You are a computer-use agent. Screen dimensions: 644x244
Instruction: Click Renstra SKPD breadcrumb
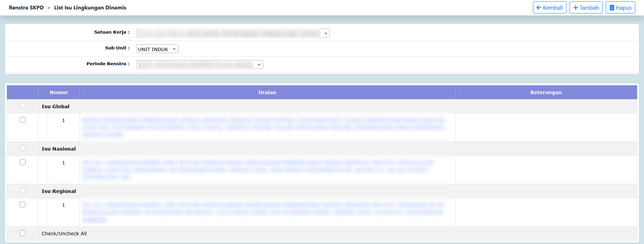coord(26,8)
